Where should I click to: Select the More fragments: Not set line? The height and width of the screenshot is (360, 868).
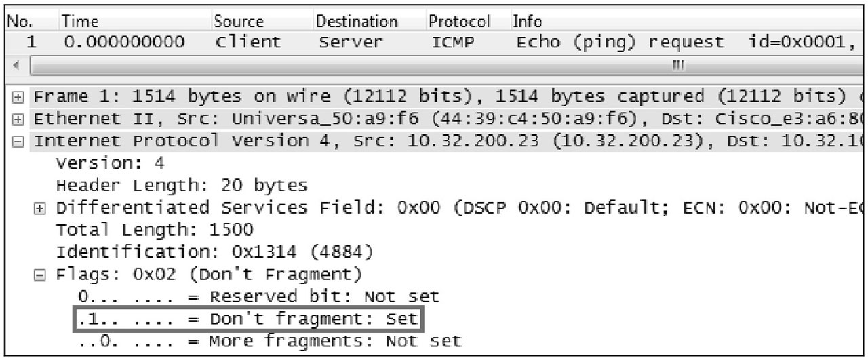pyautogui.click(x=269, y=340)
